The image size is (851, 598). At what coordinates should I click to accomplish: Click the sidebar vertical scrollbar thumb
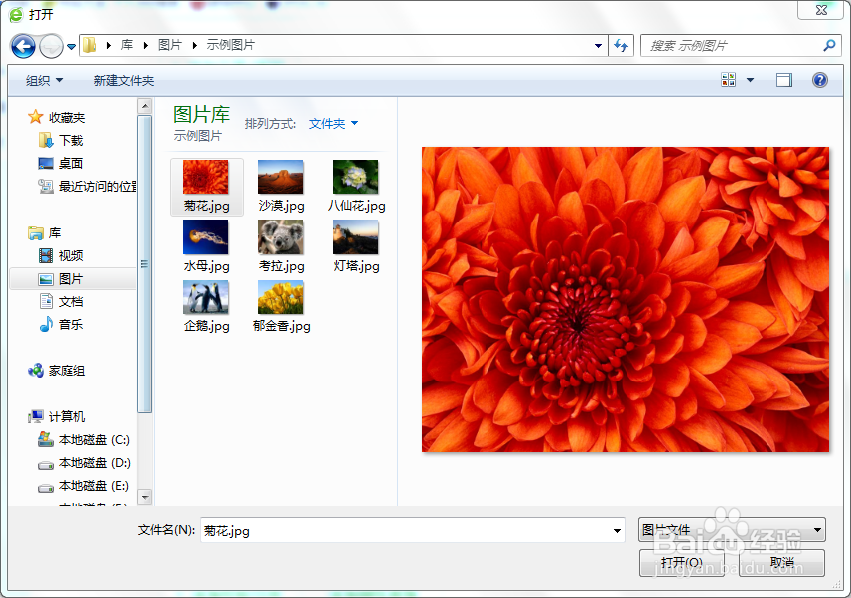145,264
